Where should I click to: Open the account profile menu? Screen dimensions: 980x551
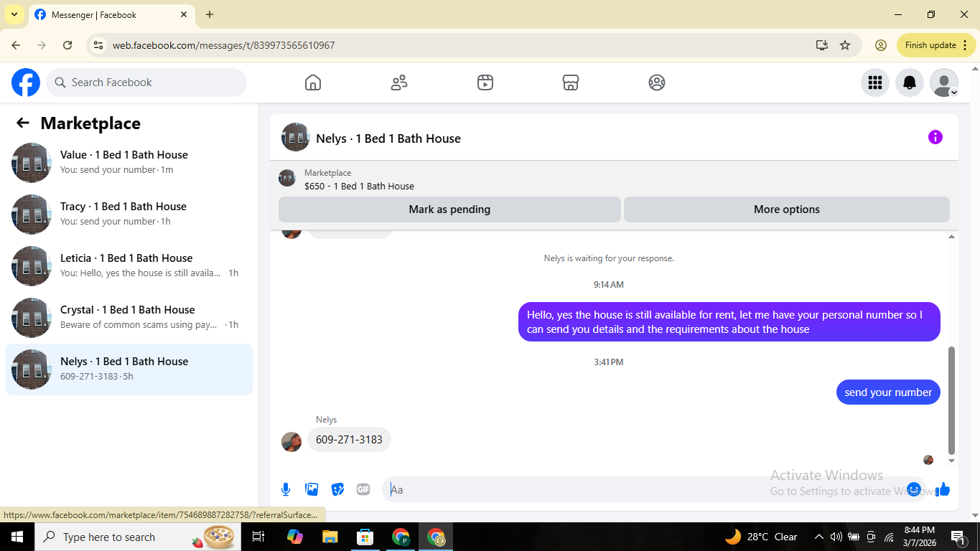tap(944, 83)
